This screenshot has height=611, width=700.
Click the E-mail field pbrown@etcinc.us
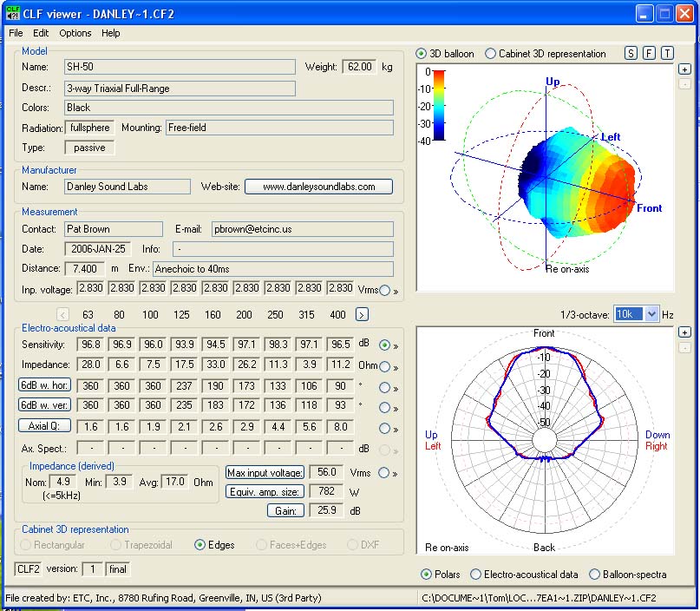pos(302,229)
